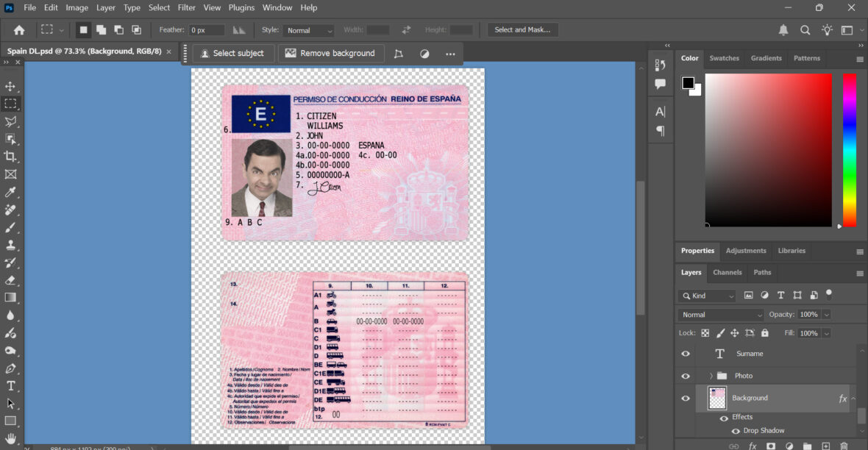This screenshot has width=868, height=450.
Task: Expand the Photo layer group
Action: 711,376
